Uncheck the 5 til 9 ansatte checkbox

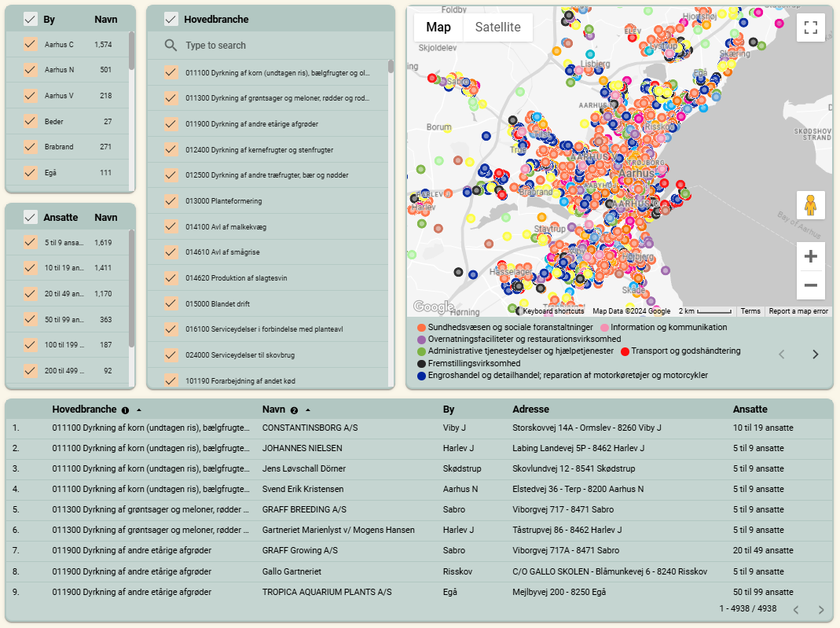[x=31, y=243]
